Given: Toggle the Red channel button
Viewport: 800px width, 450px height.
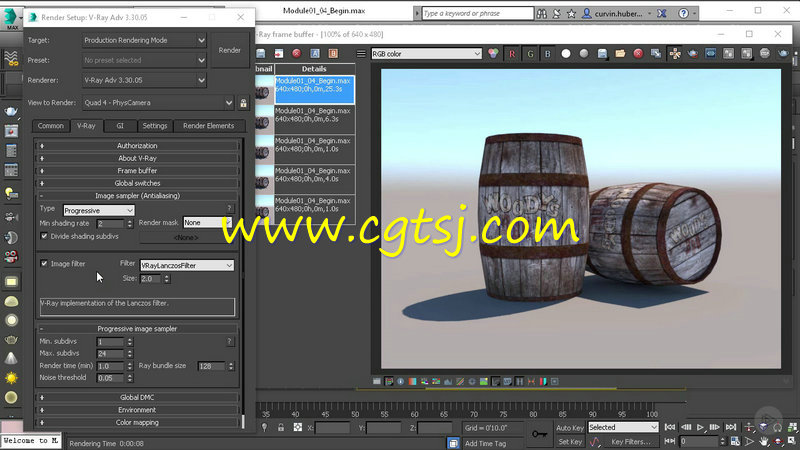Looking at the screenshot, I should (x=512, y=54).
